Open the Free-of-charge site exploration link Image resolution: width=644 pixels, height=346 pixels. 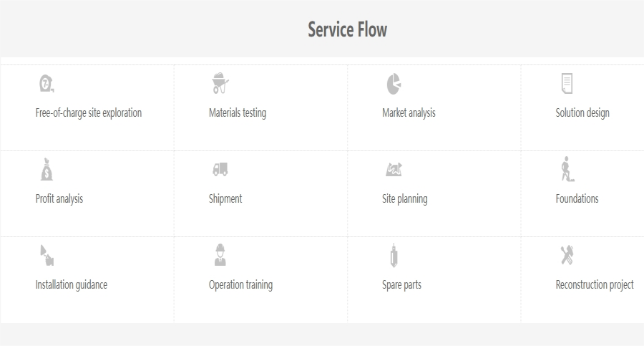[x=89, y=112]
